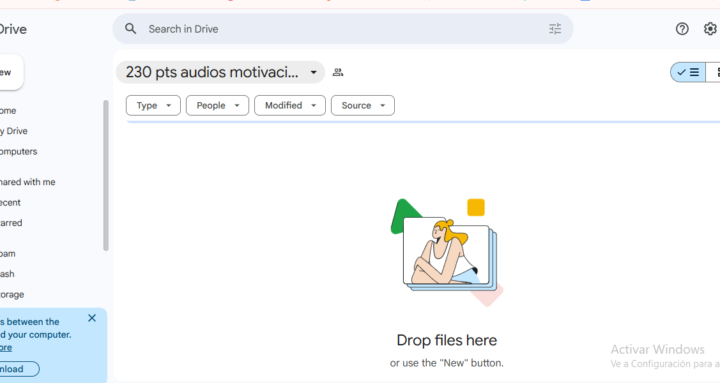Open advanced search options slider icon
The width and height of the screenshot is (720, 383).
[555, 29]
